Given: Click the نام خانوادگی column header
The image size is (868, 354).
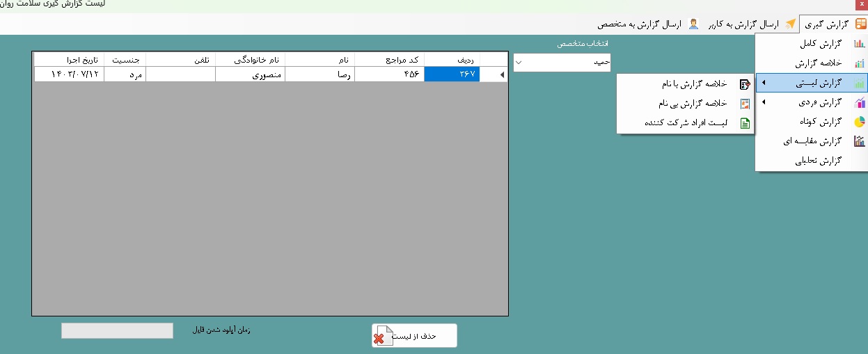Looking at the screenshot, I should [251, 58].
